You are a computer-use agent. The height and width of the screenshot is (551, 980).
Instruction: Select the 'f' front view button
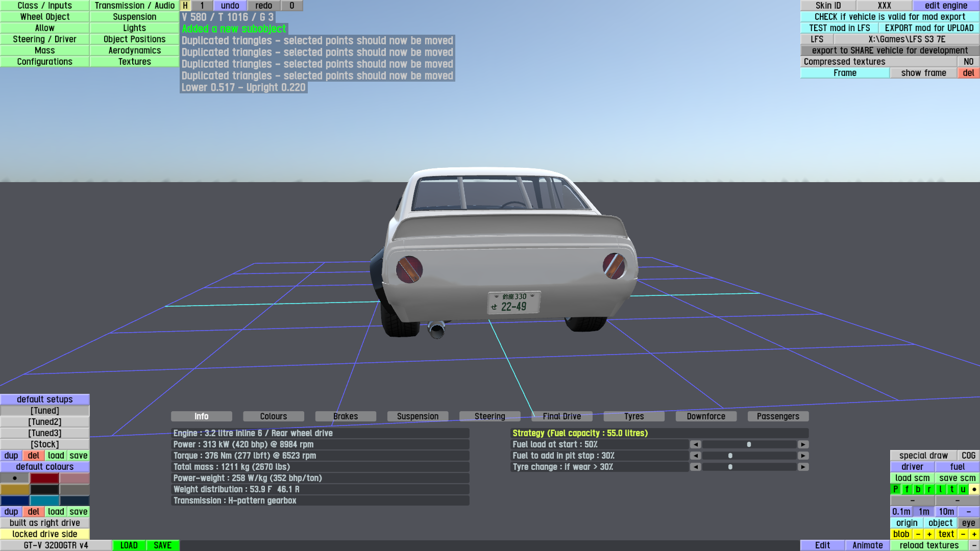tap(907, 489)
